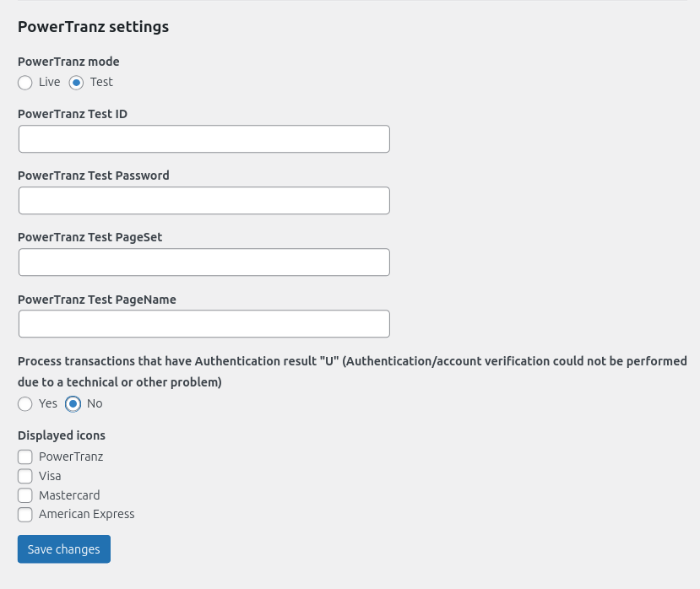Choose Yes for processing "U" authentication results
This screenshot has height=589, width=700.
coord(25,404)
